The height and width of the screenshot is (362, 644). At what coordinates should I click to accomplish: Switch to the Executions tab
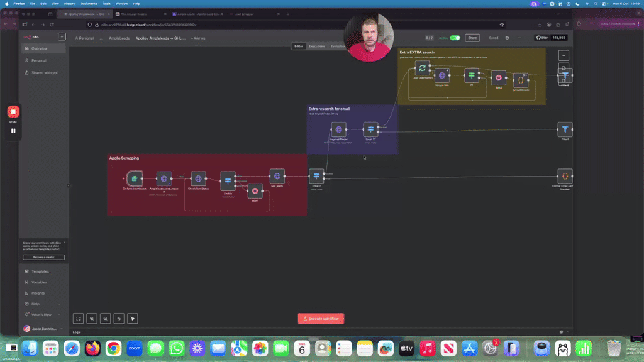[x=318, y=46]
